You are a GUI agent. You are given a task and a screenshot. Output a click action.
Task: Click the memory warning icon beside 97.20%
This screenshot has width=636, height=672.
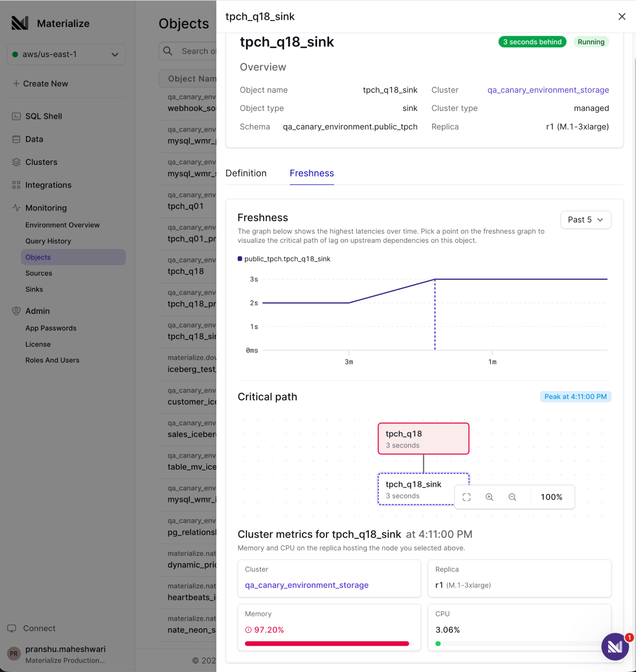248,630
